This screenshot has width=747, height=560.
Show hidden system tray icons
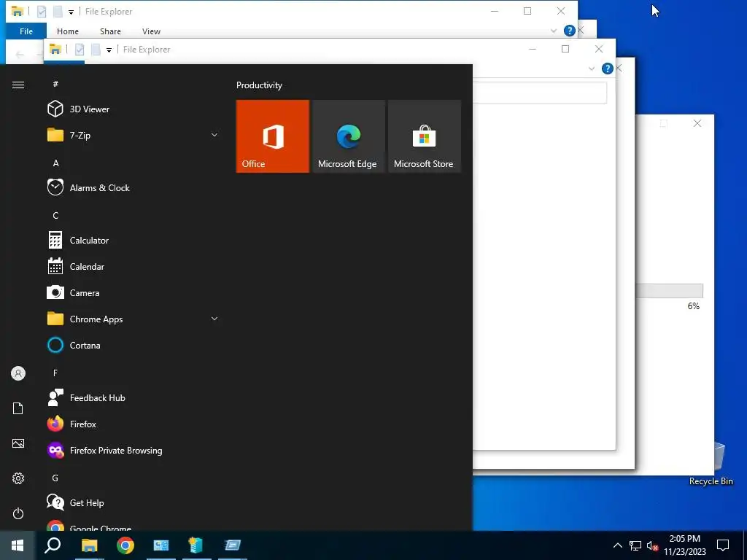coord(617,545)
